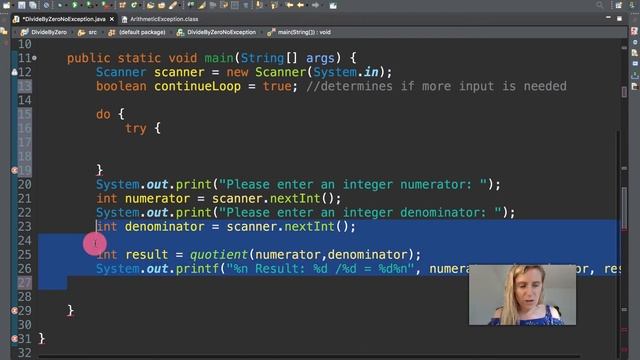Image resolution: width=640 pixels, height=360 pixels.
Task: Pin the editor
Action: (x=333, y=5)
